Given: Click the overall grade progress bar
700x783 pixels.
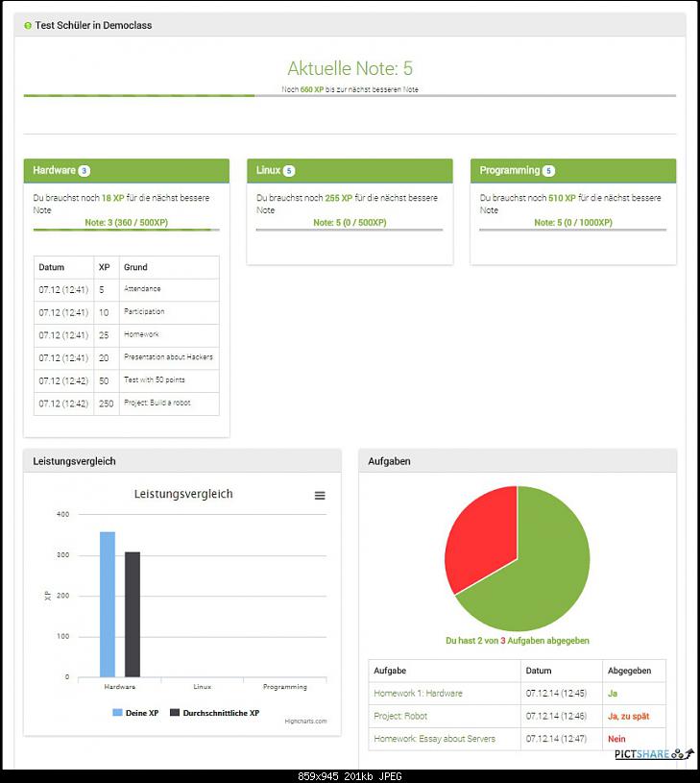Looking at the screenshot, I should [x=350, y=96].
